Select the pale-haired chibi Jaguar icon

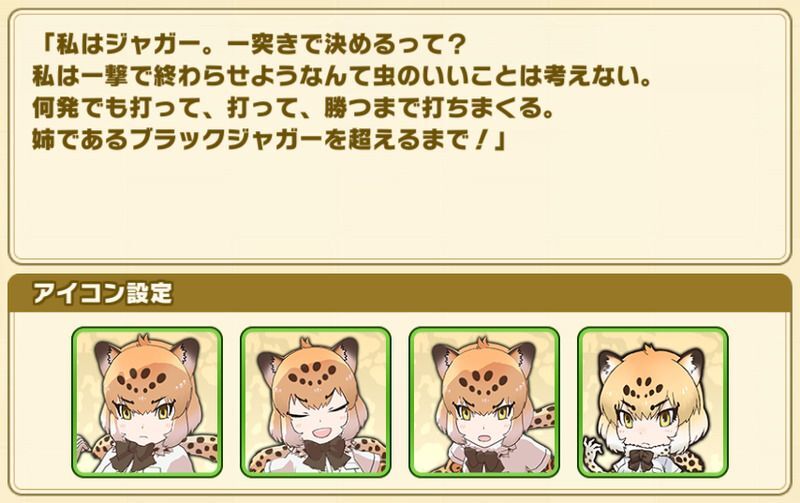653,402
